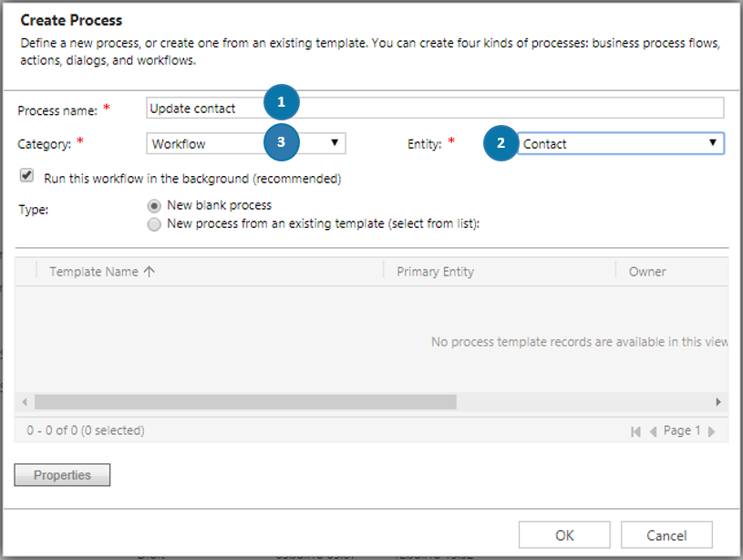This screenshot has width=743, height=560.
Task: Cancel the Create Process dialog
Action: coord(666,535)
